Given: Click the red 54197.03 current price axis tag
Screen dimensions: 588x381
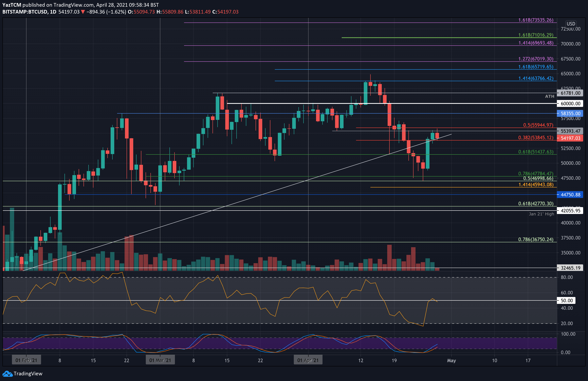Looking at the screenshot, I should tap(570, 138).
